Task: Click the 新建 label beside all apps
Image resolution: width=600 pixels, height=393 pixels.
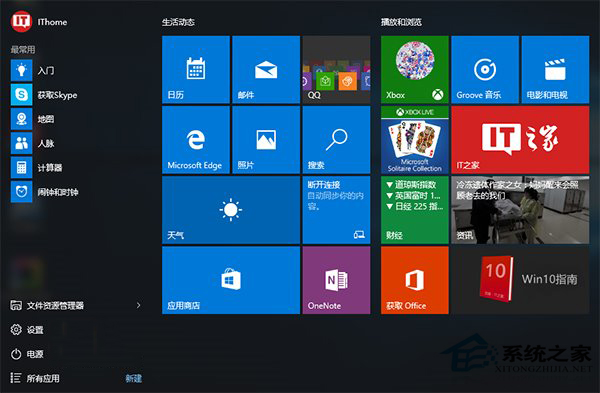Action: tap(134, 378)
